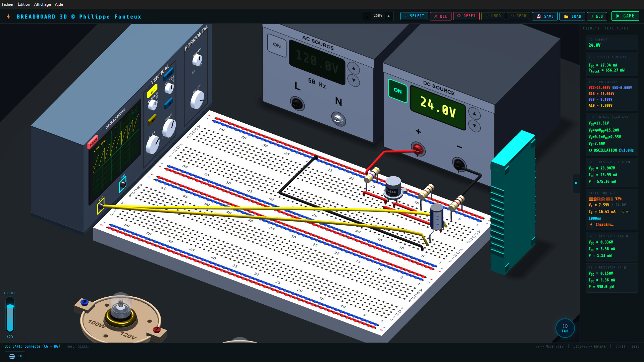Click the DC source red positive terminal
The height and width of the screenshot is (362, 644).
click(418, 148)
